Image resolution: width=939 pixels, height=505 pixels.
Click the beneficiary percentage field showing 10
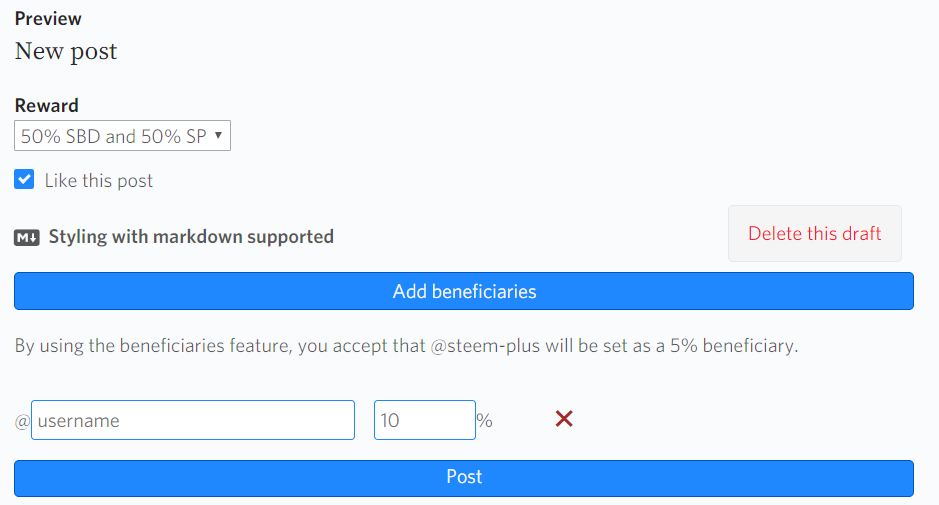click(424, 420)
